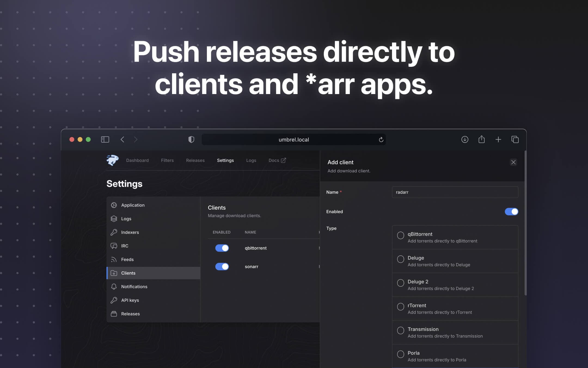Image resolution: width=588 pixels, height=368 pixels.
Task: Toggle the sonarr client enabled switch
Action: [x=222, y=267]
